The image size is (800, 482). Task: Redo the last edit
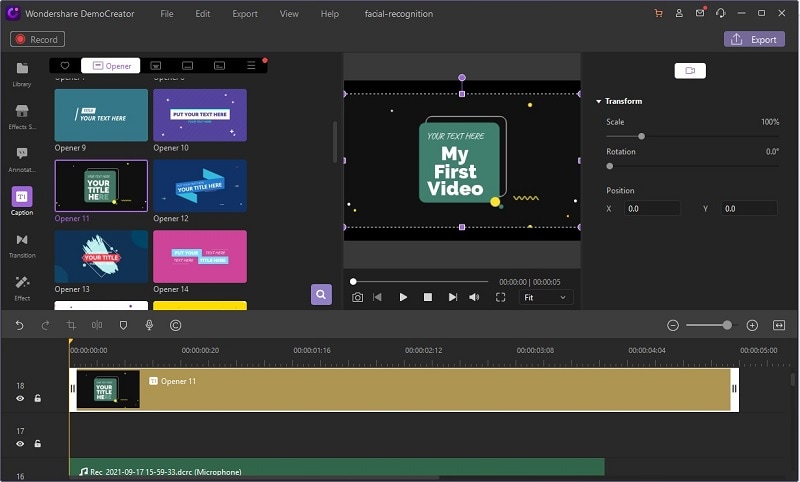point(45,325)
